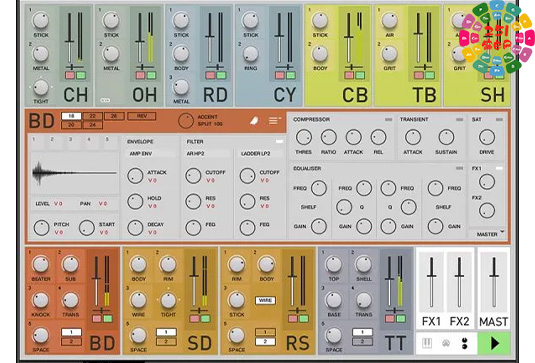Click the two-dots icon next to play
Viewport: 535px width, 363px height.
[464, 343]
